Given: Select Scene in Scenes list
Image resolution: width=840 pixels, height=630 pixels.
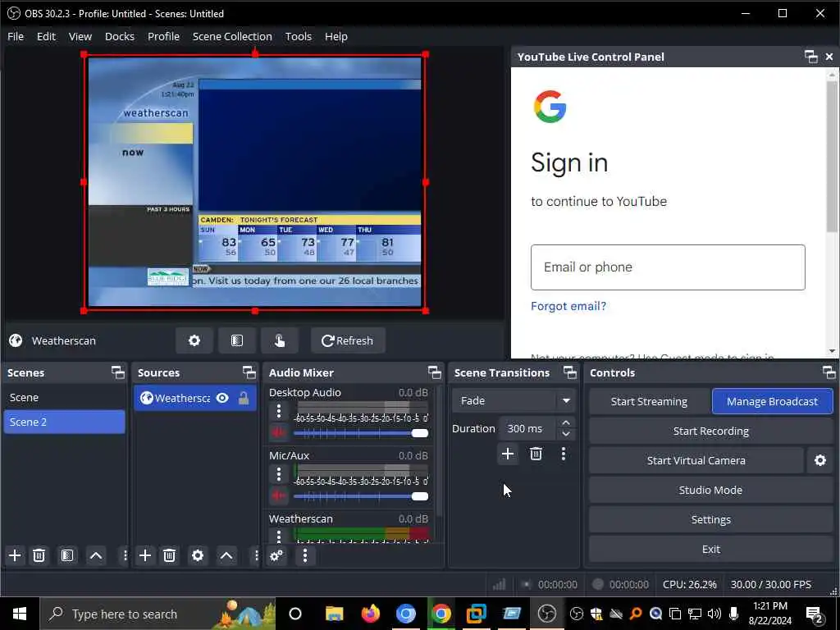Looking at the screenshot, I should [x=64, y=398].
